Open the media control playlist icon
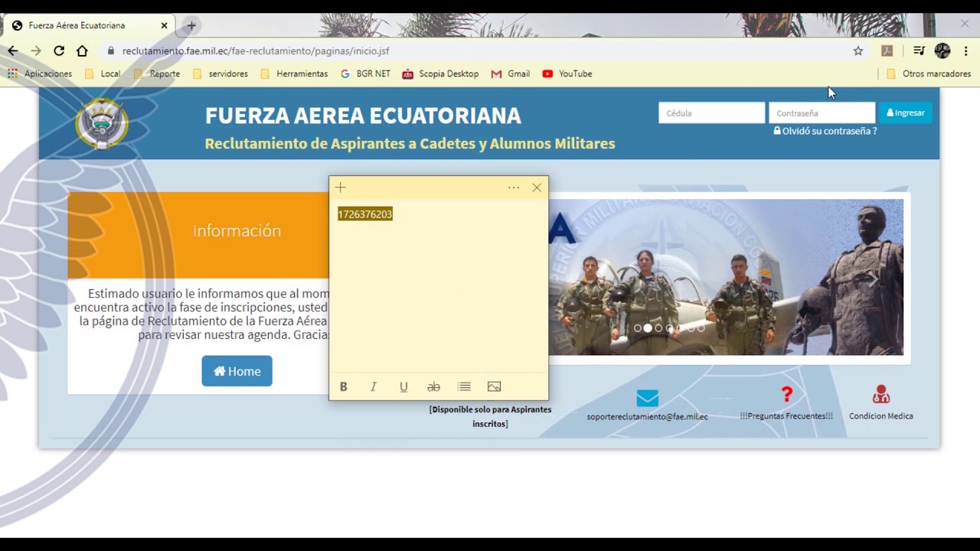The image size is (980, 551). (919, 51)
